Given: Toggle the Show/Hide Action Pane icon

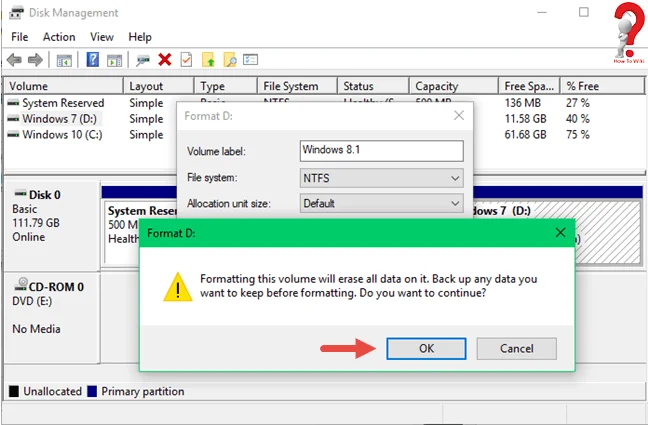Looking at the screenshot, I should [114, 60].
